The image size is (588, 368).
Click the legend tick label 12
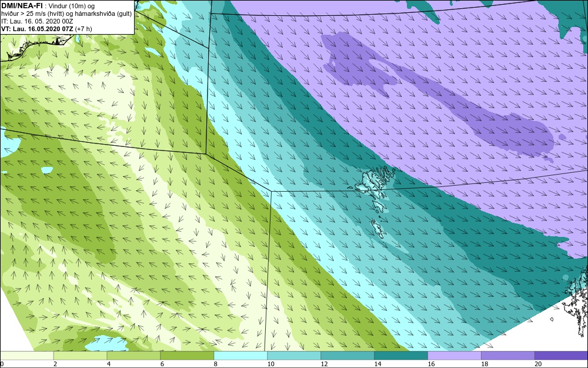tap(325, 364)
